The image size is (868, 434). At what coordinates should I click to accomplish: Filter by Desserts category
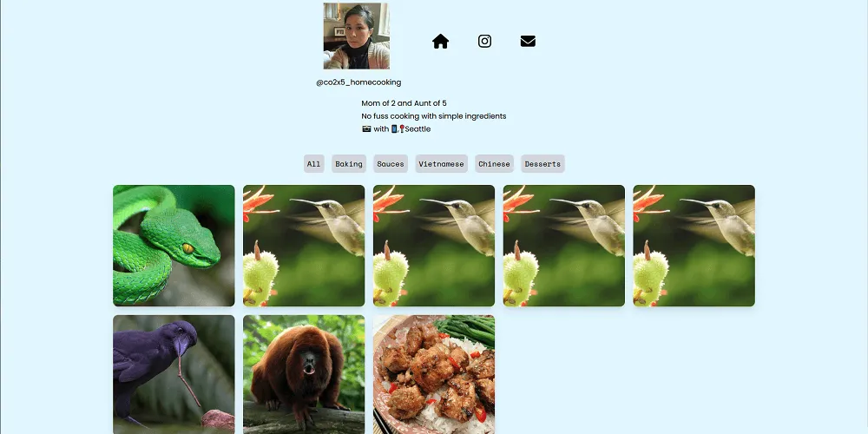[542, 164]
